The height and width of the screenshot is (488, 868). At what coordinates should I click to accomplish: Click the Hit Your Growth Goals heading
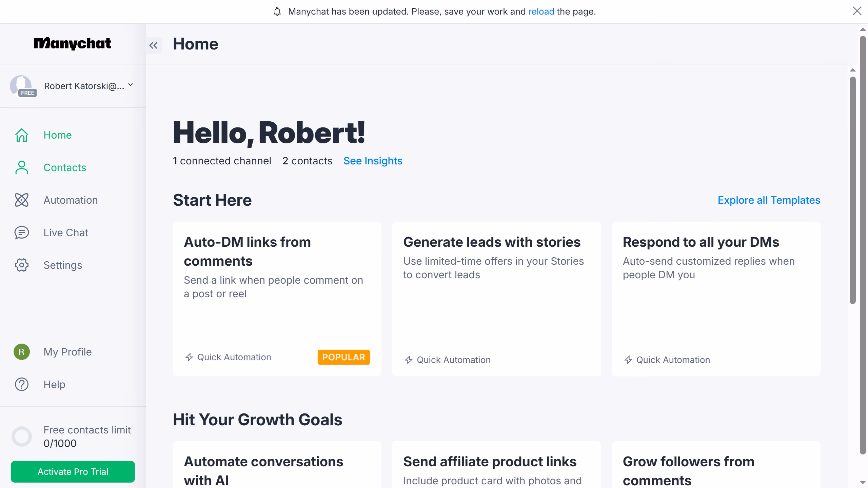(257, 420)
